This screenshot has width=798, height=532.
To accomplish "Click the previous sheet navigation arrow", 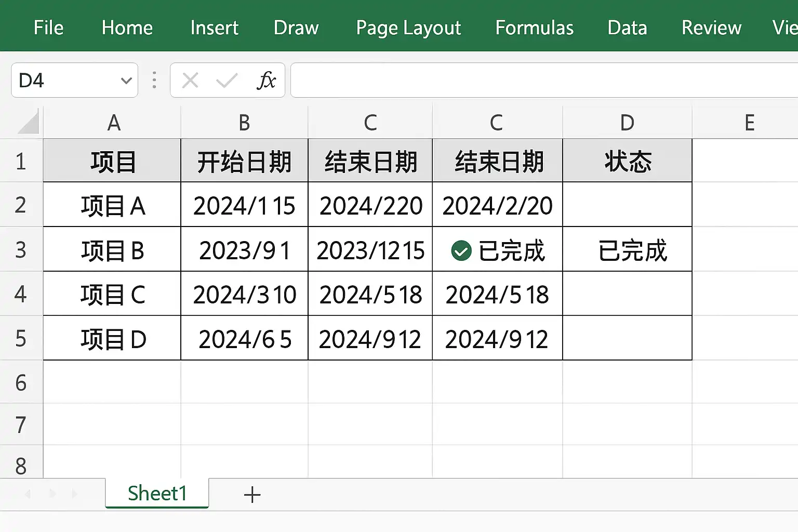I will click(28, 494).
